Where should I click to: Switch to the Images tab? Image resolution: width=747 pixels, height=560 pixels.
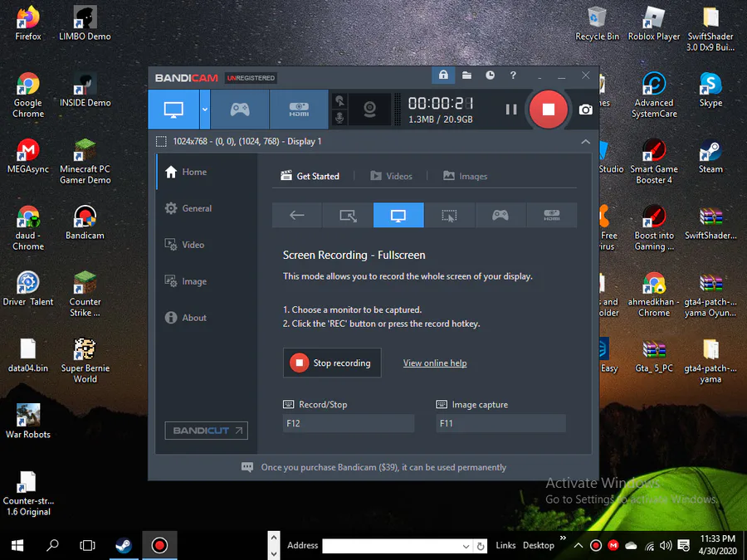tap(465, 176)
